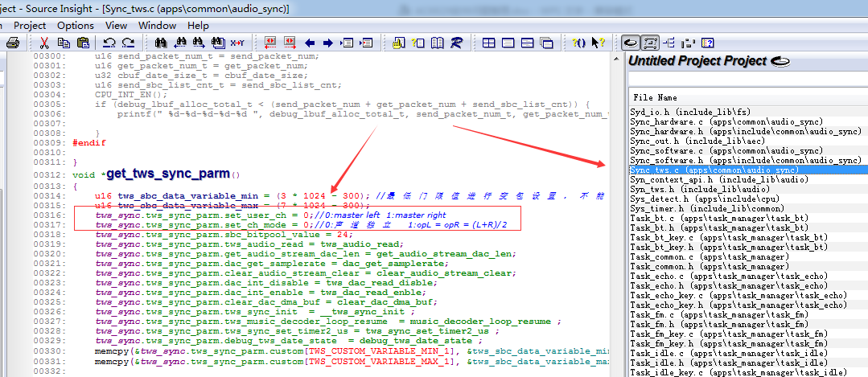Go forward with the blue right arrow
Image resolution: width=868 pixels, height=377 pixels.
tap(327, 43)
